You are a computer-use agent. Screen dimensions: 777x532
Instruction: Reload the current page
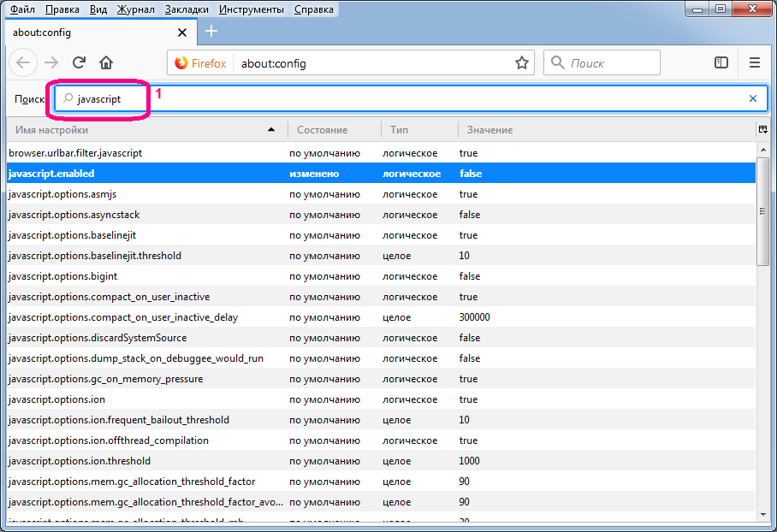[x=79, y=62]
